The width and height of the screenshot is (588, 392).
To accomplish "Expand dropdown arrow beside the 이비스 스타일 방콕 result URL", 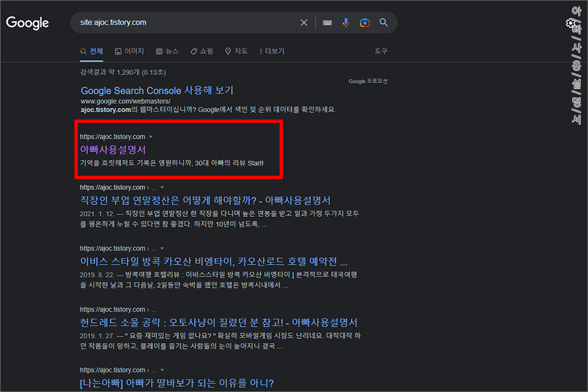I will click(163, 249).
